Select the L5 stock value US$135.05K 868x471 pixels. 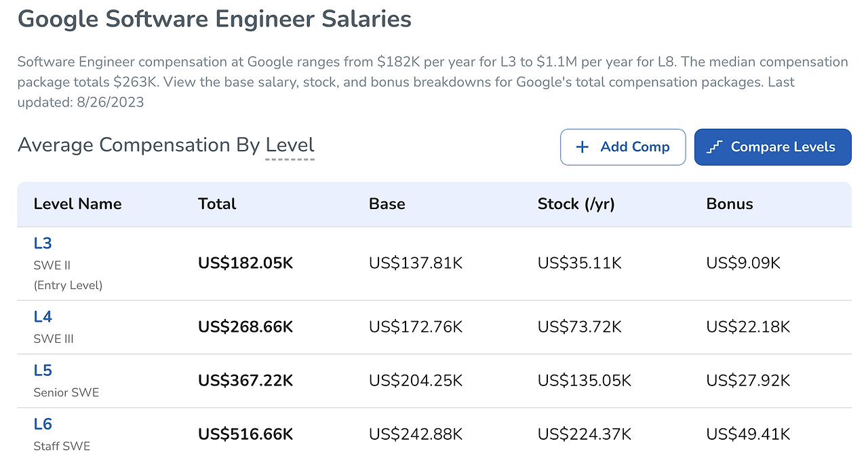(584, 381)
